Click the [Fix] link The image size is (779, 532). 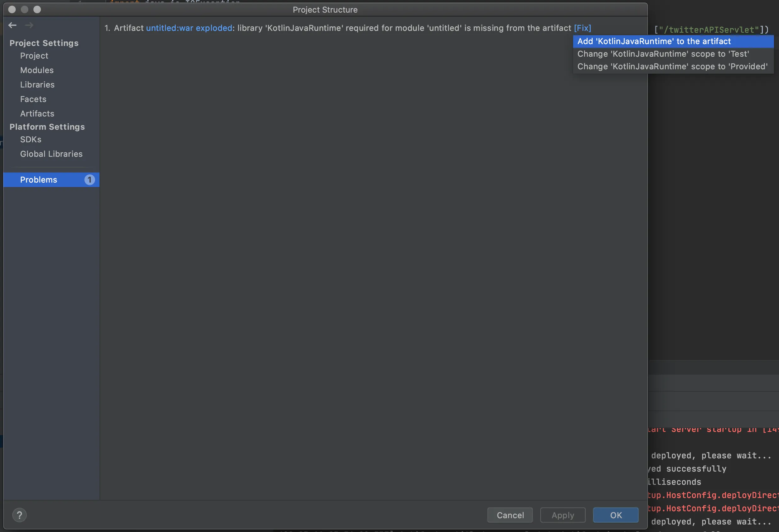coord(583,28)
